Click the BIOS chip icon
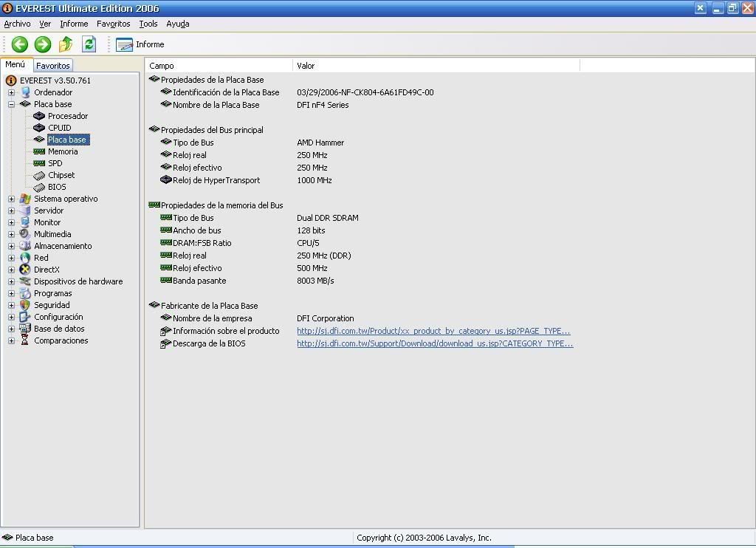Image resolution: width=756 pixels, height=548 pixels. tap(39, 187)
